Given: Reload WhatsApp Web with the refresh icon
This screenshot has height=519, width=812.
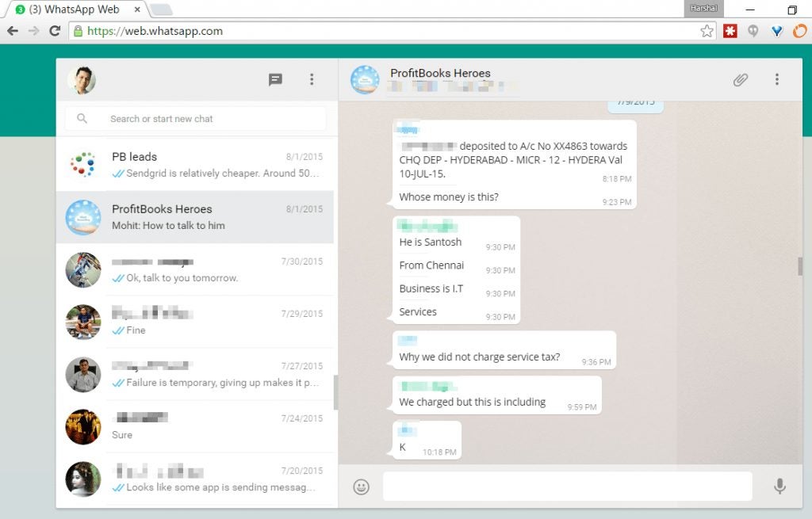Looking at the screenshot, I should click(53, 31).
